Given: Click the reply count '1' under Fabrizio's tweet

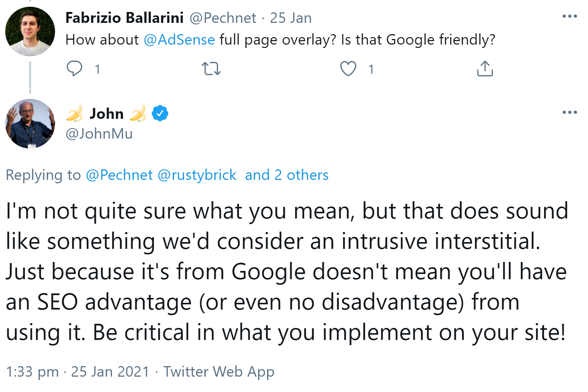Looking at the screenshot, I should 97,69.
